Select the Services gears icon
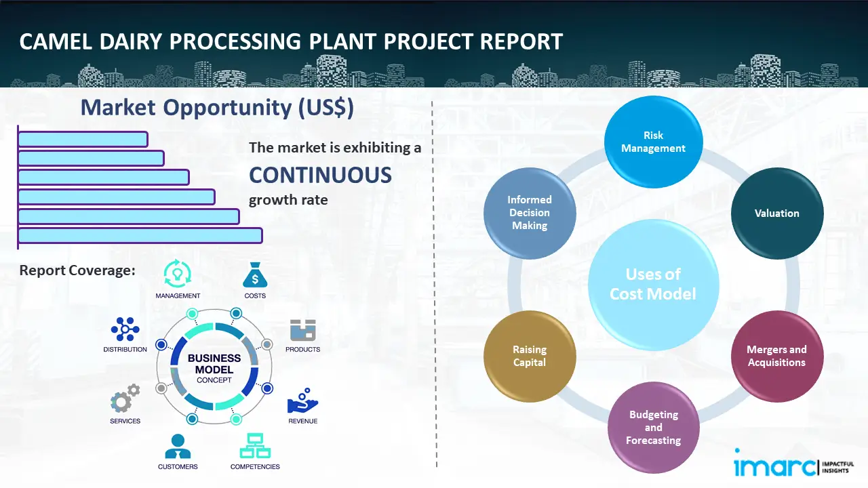 point(125,399)
